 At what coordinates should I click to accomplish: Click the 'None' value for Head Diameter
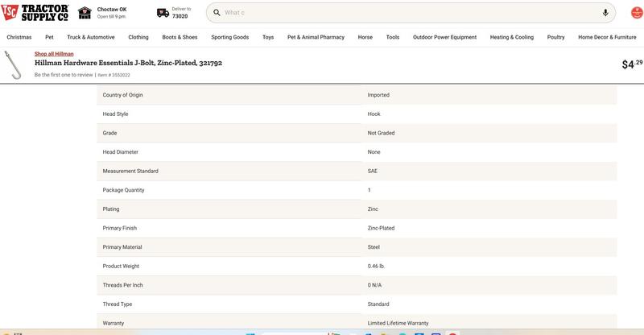(x=374, y=152)
